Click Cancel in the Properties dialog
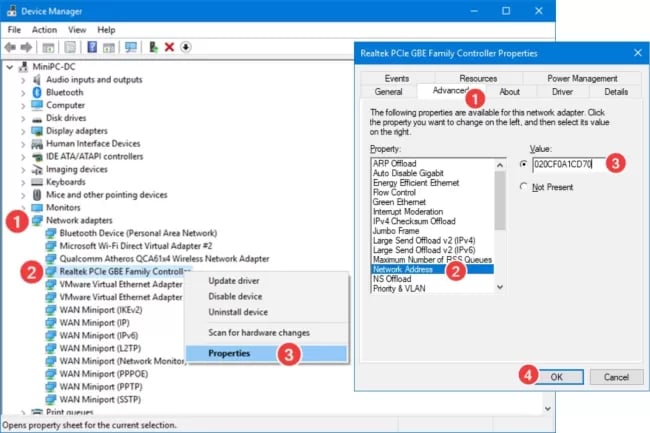 pos(616,377)
